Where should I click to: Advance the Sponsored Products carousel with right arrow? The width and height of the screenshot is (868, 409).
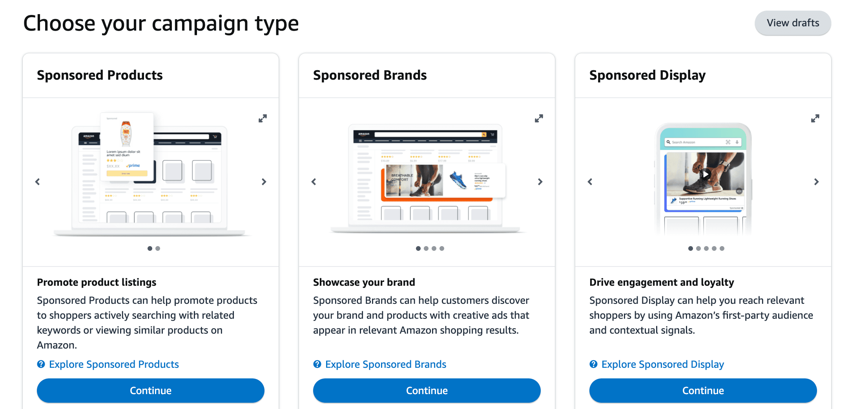(264, 181)
